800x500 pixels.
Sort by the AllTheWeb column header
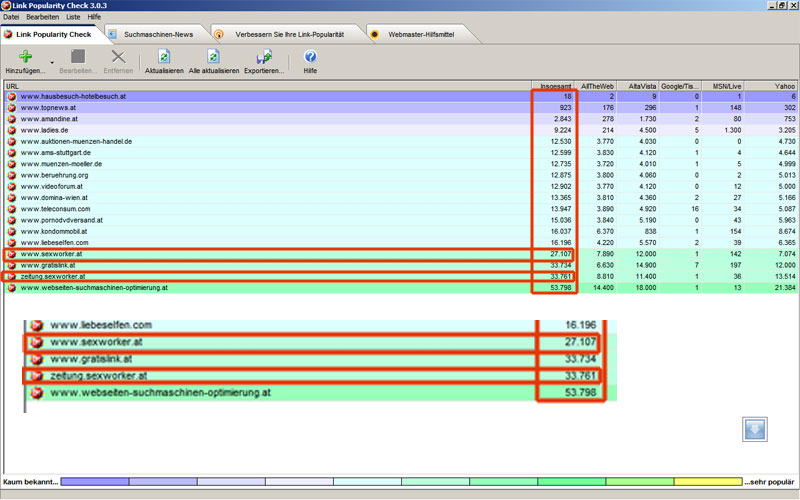point(595,86)
